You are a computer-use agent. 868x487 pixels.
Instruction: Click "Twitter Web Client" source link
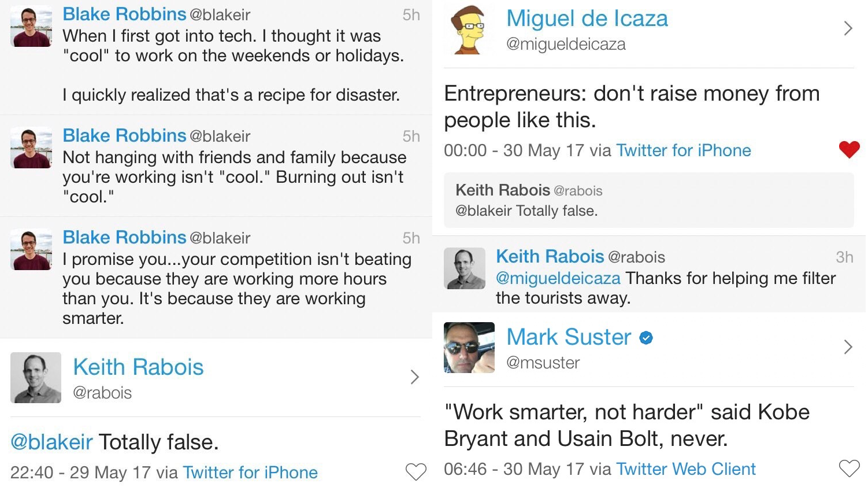click(685, 469)
